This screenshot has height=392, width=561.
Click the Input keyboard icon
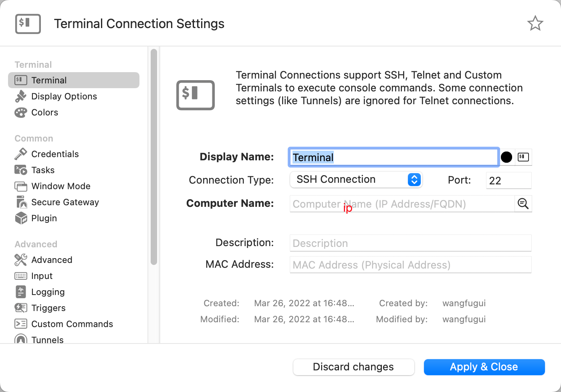(21, 276)
